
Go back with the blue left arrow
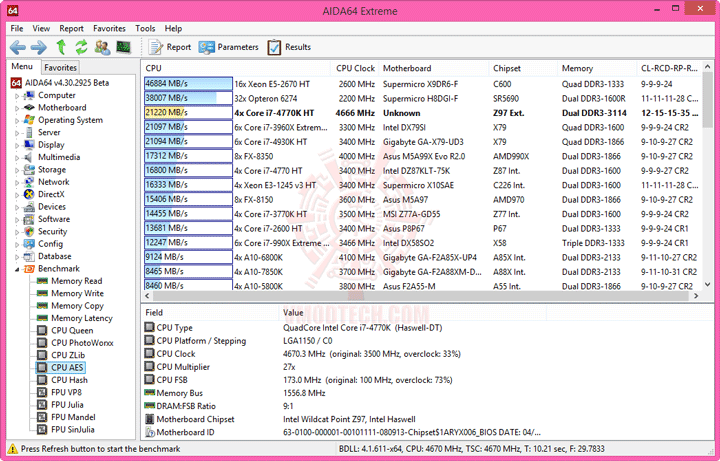18,47
